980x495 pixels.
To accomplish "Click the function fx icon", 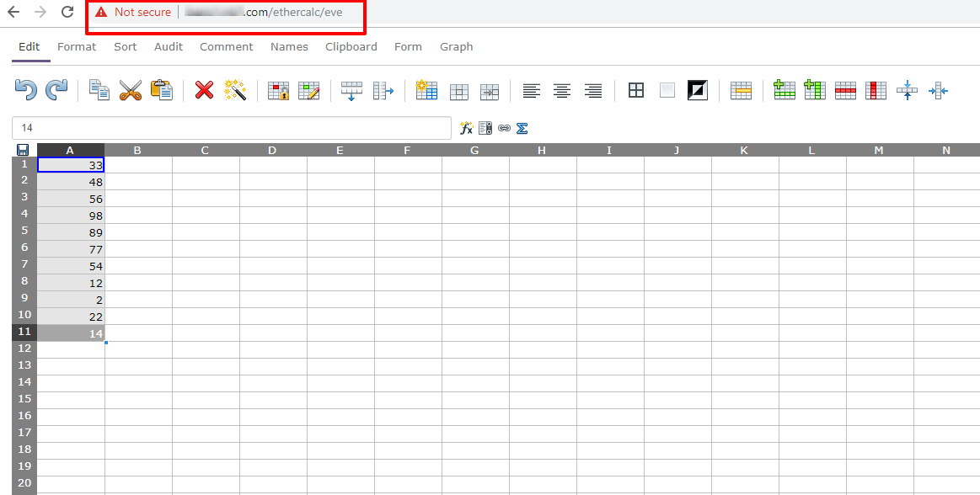I will pos(466,128).
